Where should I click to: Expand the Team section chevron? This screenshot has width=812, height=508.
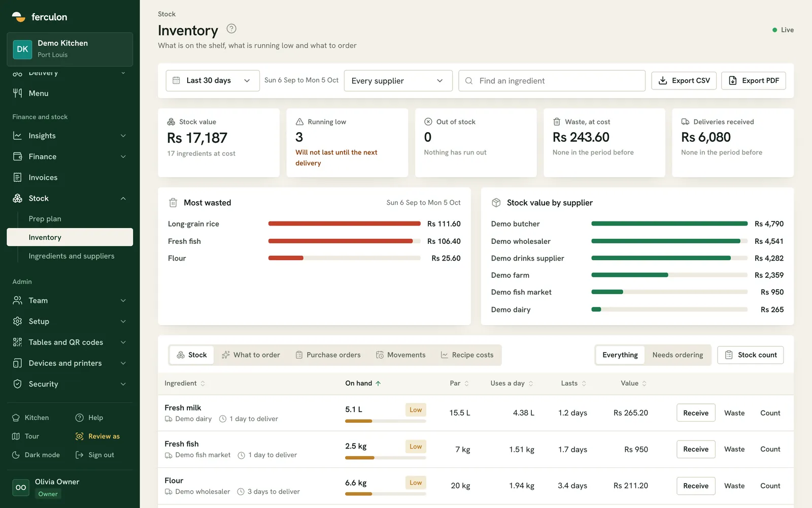coord(123,300)
